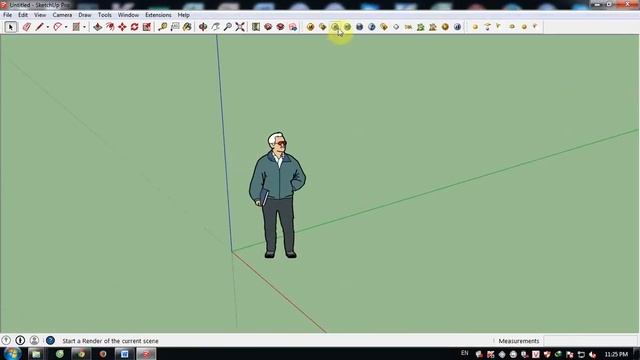Screen dimensions: 640x360
Task: Click the V-Ray infinite plane icon
Action: click(x=396, y=27)
